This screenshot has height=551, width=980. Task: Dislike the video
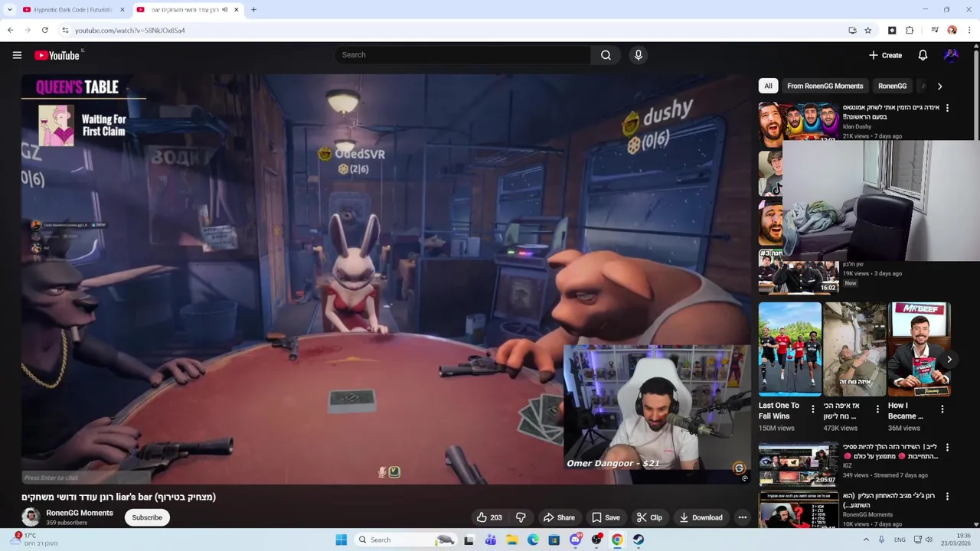(521, 517)
